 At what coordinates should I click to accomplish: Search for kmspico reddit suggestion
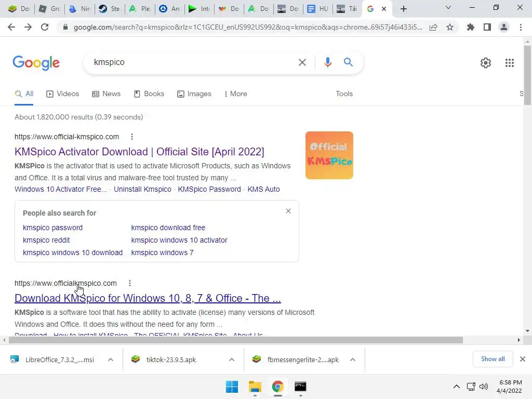(46, 240)
